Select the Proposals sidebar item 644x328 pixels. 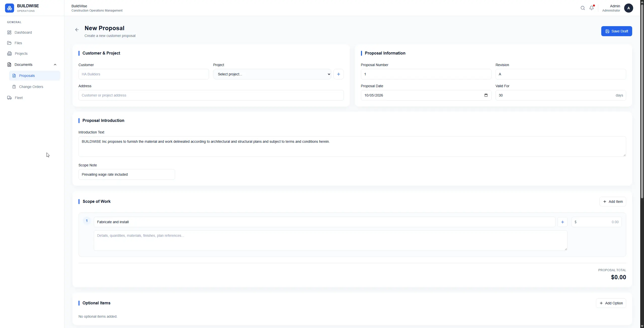(35, 76)
